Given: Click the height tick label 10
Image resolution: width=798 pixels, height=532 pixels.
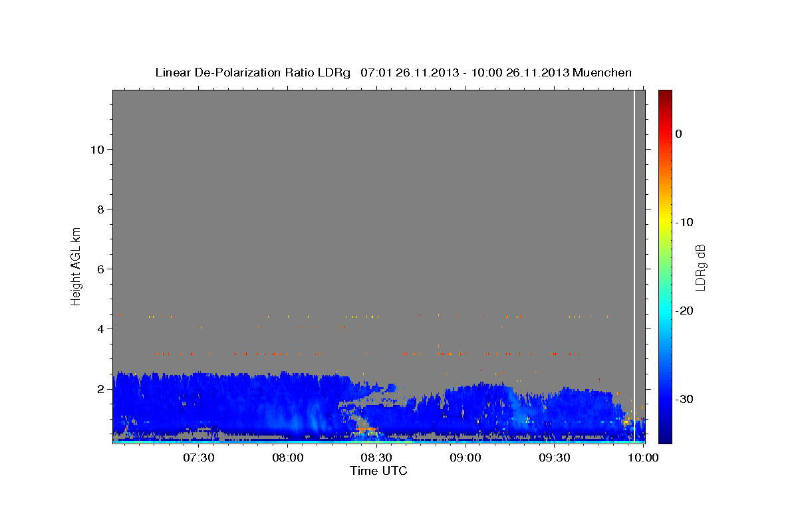Looking at the screenshot, I should tap(97, 150).
